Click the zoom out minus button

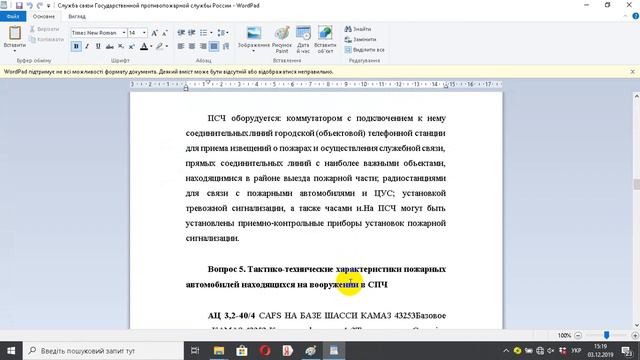point(578,335)
